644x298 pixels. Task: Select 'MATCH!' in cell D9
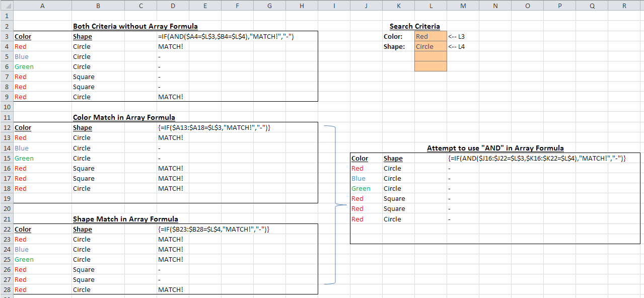[171, 97]
